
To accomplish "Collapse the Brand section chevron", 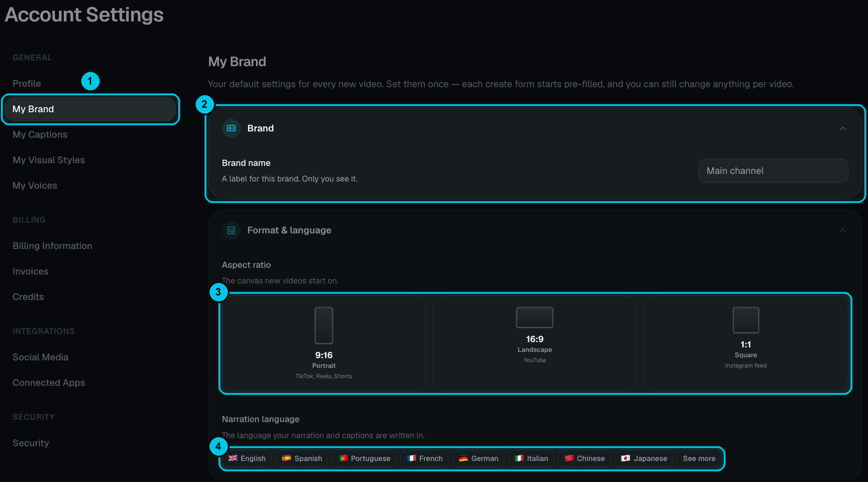I will (x=843, y=128).
